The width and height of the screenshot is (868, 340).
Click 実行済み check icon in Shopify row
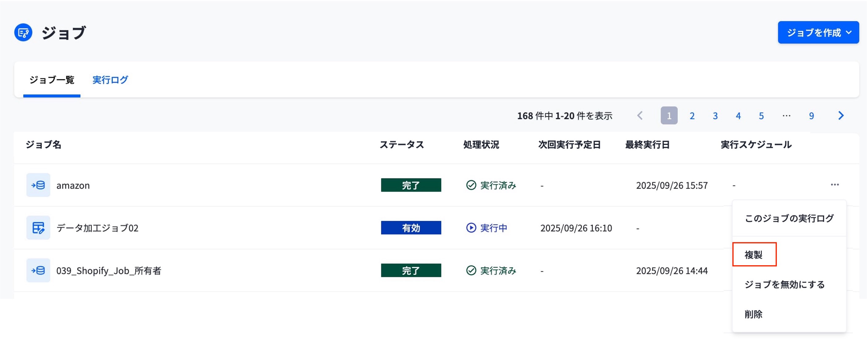(471, 270)
